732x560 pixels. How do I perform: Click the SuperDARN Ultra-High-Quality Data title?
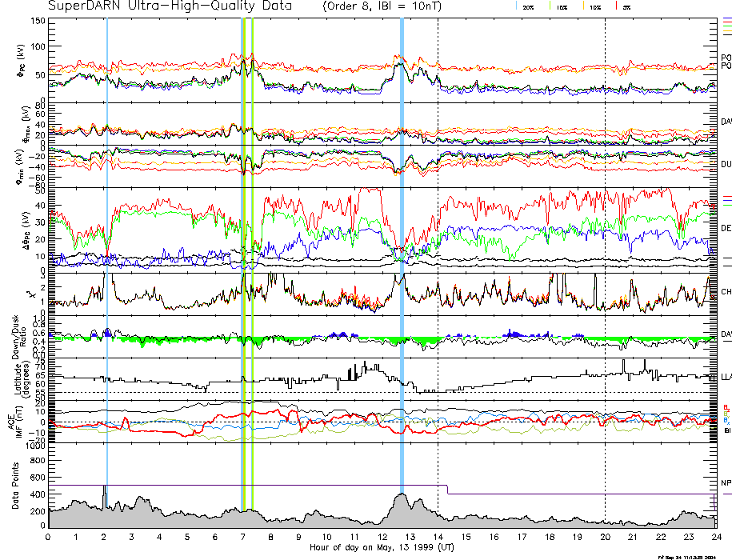tap(170, 6)
